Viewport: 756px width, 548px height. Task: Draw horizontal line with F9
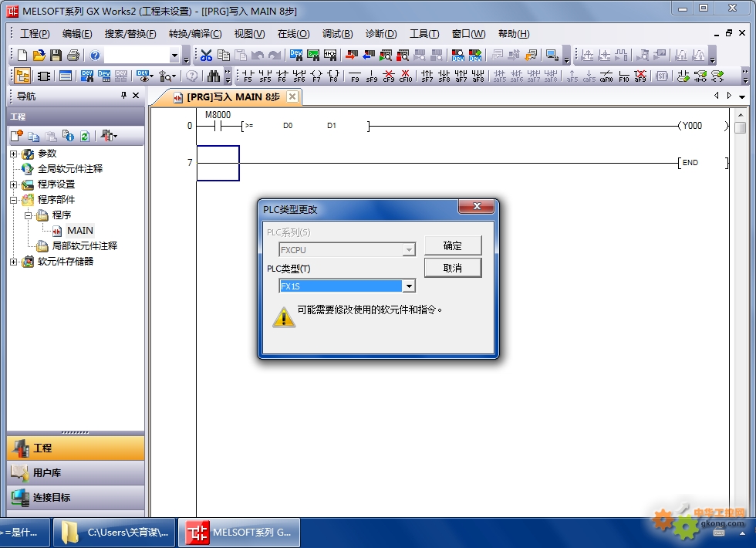tap(356, 76)
